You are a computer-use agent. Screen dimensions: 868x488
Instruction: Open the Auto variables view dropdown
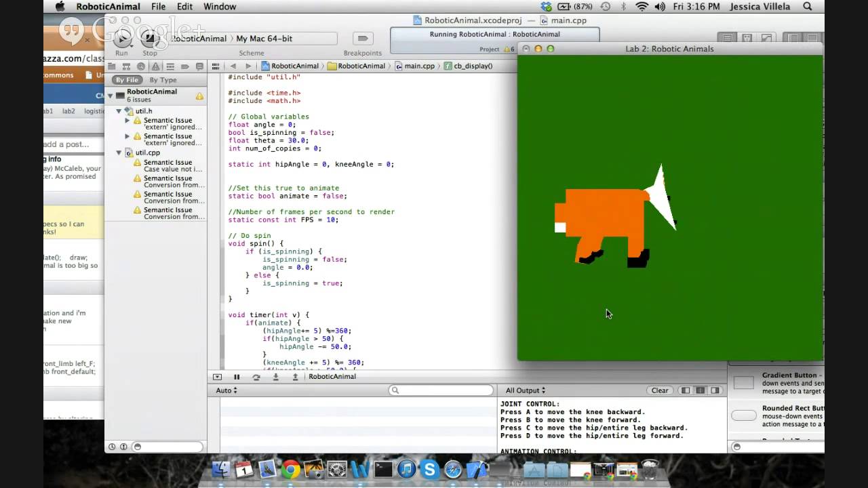coord(226,390)
